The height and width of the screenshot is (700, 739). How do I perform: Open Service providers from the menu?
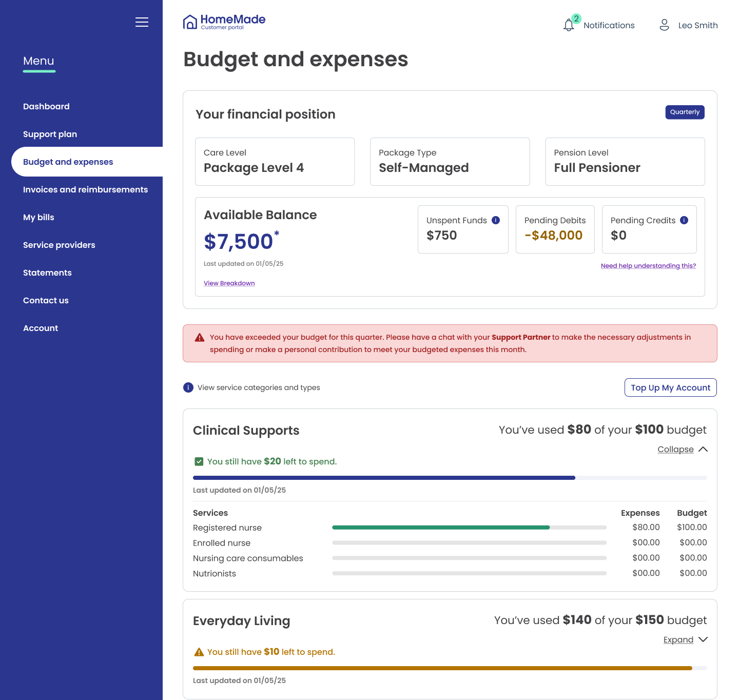pyautogui.click(x=59, y=245)
